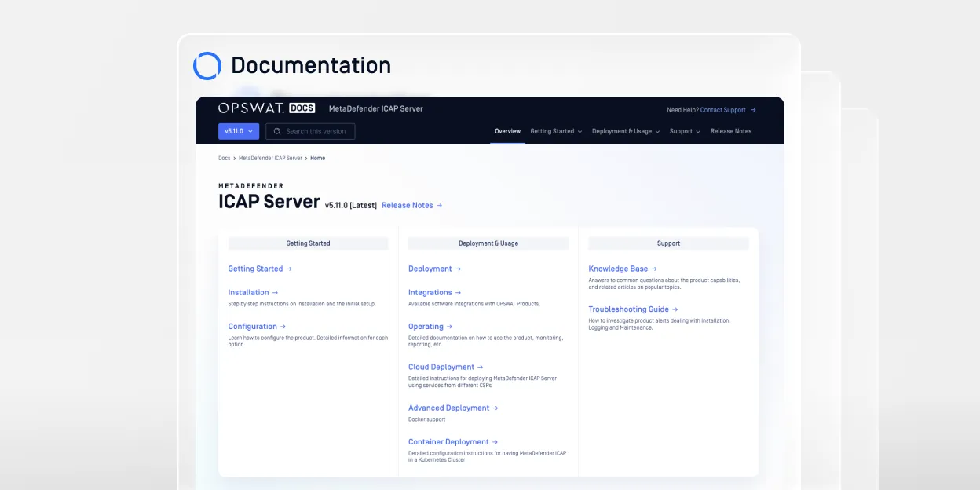This screenshot has height=490, width=980.
Task: Open Release Notes link beside version label
Action: tap(412, 205)
